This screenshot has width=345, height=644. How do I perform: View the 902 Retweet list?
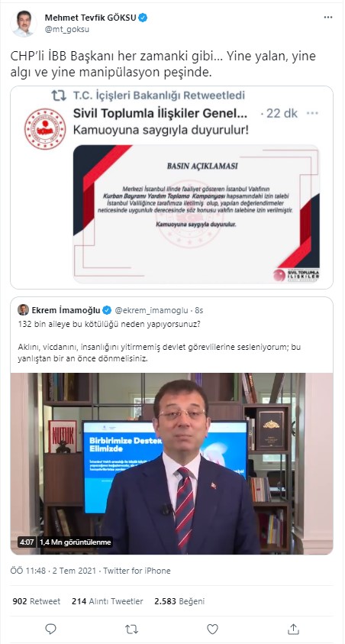pyautogui.click(x=37, y=601)
